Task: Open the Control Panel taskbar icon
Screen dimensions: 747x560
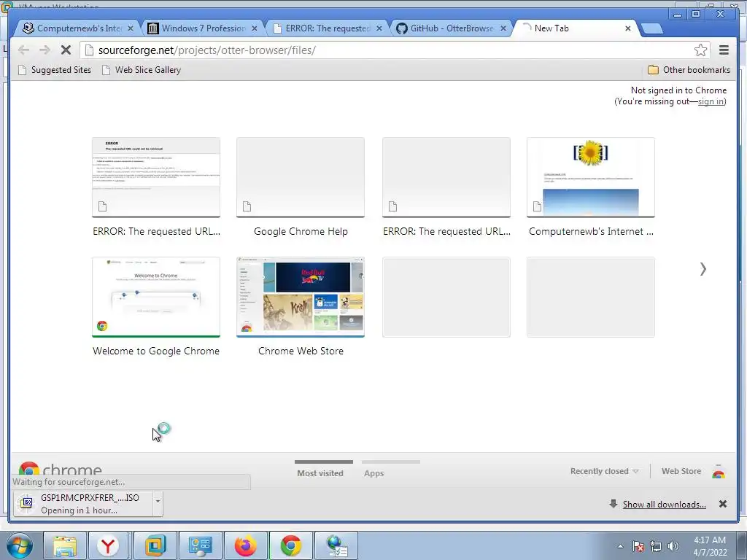Action: (200, 545)
